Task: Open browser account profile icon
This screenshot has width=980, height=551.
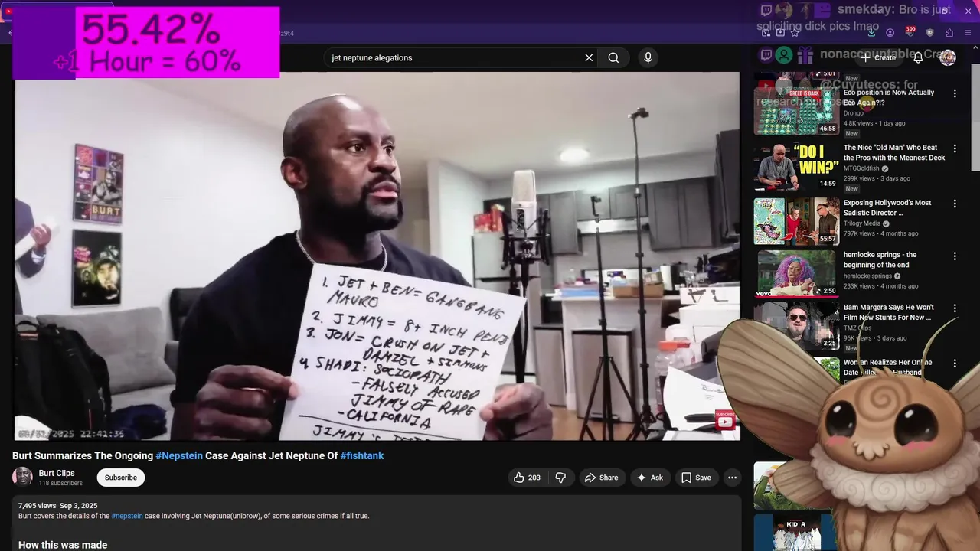Action: pos(890,33)
